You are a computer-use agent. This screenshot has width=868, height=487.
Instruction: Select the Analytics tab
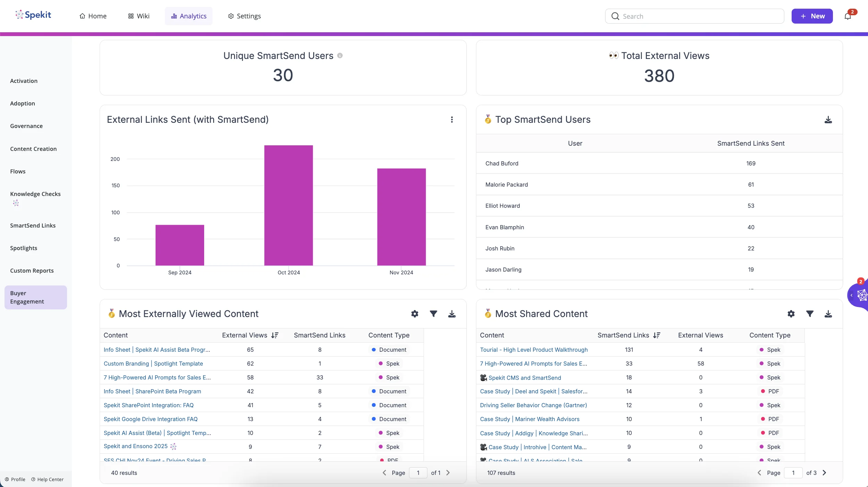[189, 16]
